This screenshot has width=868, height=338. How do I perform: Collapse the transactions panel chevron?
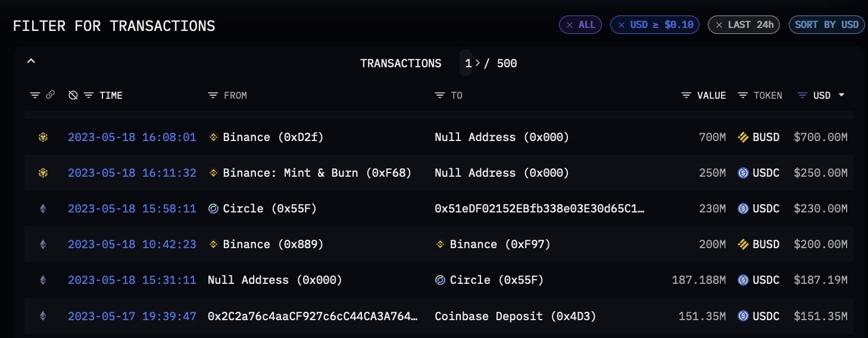coord(32,61)
